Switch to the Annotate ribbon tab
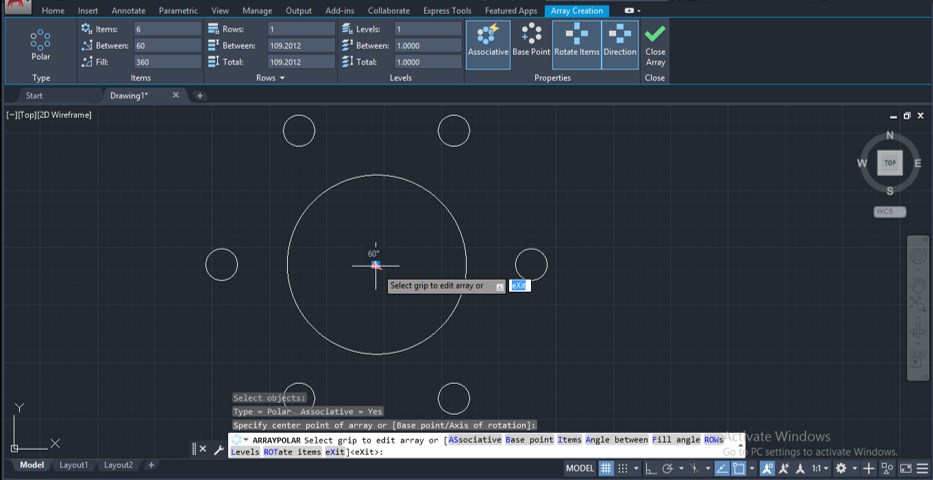This screenshot has width=933, height=480. [x=129, y=11]
